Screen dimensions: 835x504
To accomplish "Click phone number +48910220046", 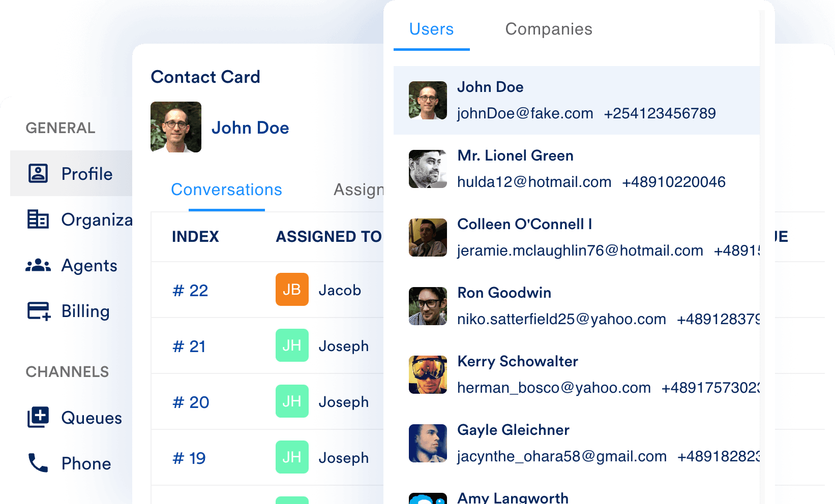I will (674, 181).
